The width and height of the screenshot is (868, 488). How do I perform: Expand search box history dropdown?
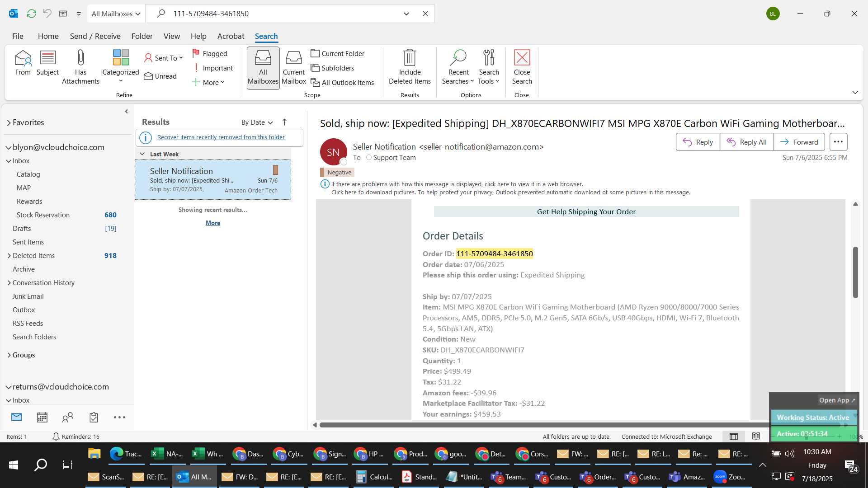(x=406, y=14)
